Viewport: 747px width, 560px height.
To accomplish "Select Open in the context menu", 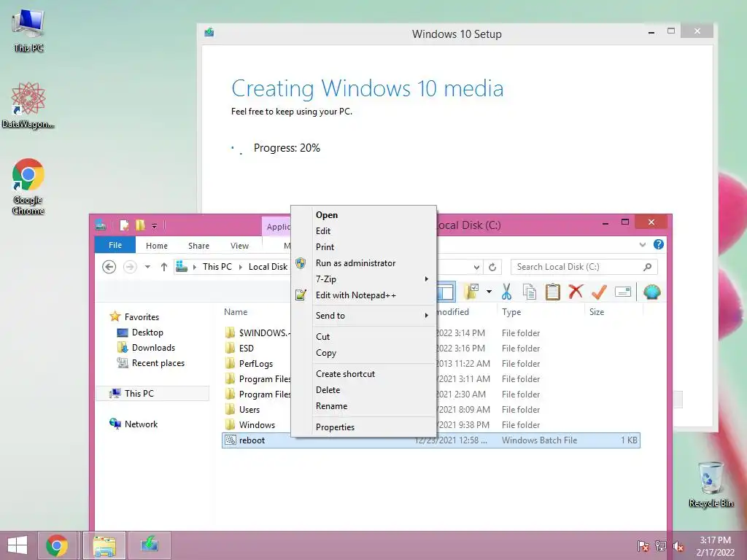I will click(x=364, y=215).
